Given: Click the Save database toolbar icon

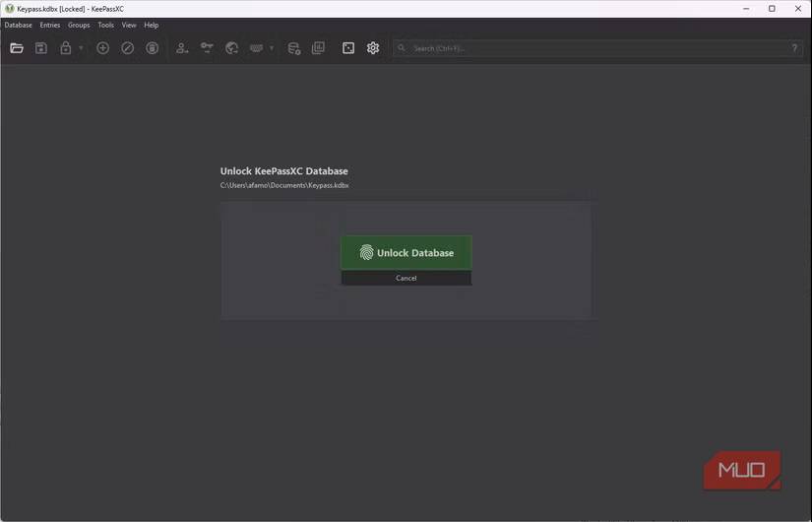Looking at the screenshot, I should (41, 48).
